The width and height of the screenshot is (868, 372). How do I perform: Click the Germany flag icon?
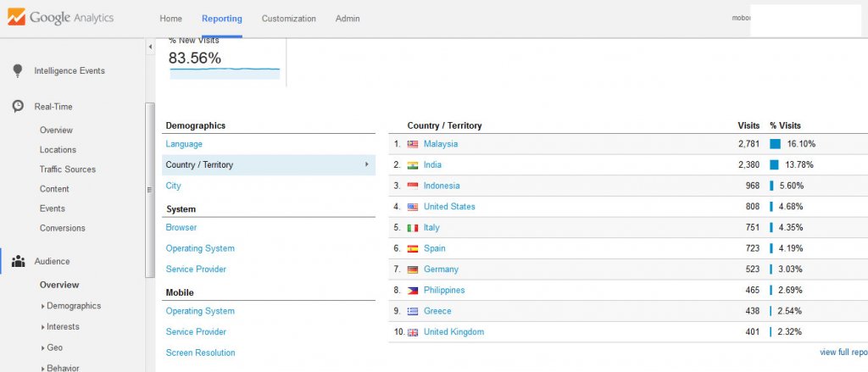(x=413, y=269)
